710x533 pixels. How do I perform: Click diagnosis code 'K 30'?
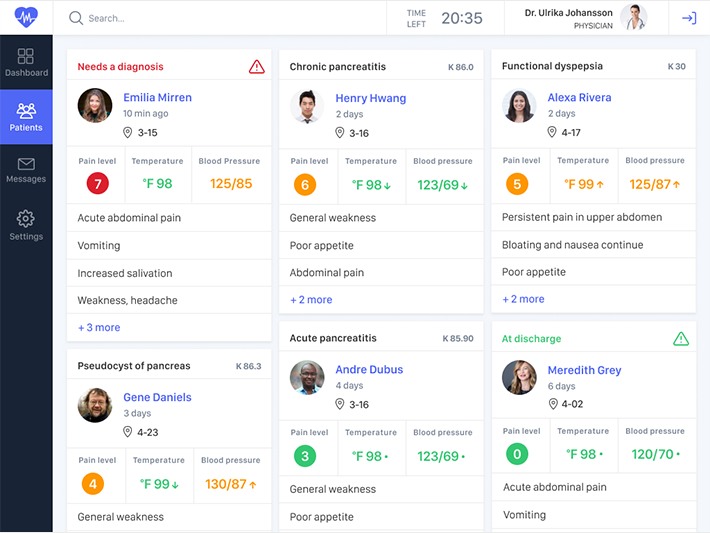pos(676,67)
